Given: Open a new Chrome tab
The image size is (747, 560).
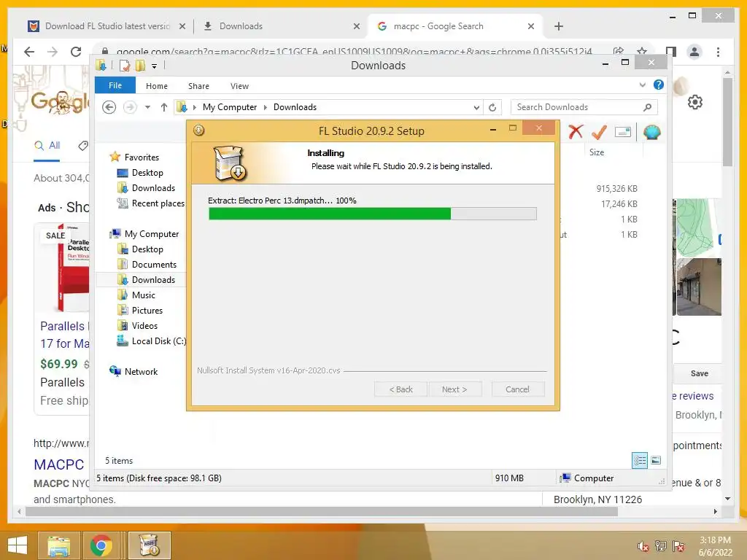Looking at the screenshot, I should (559, 26).
